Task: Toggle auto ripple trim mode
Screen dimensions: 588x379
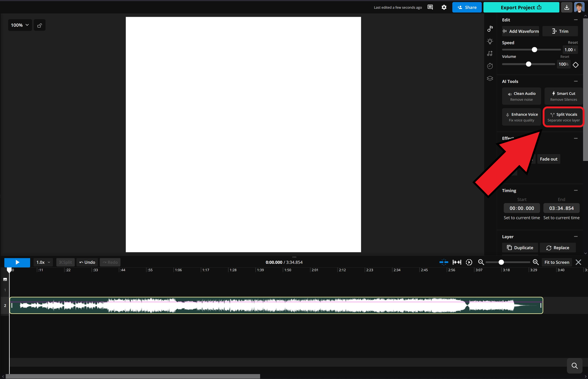Action: click(x=457, y=262)
